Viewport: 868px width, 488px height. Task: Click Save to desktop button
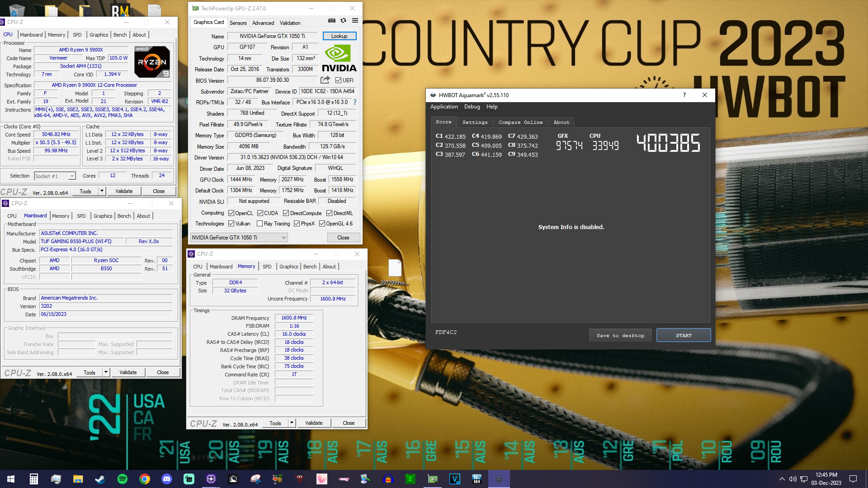click(x=620, y=335)
